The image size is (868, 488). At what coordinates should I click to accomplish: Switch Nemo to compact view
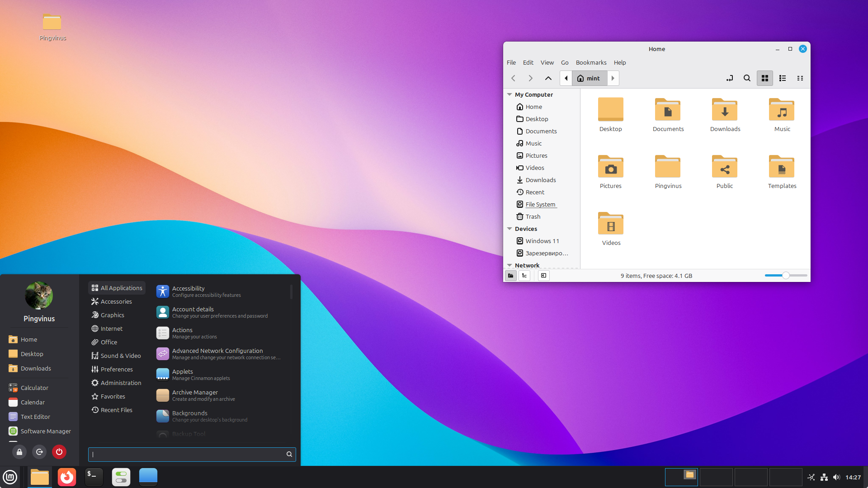pos(800,78)
